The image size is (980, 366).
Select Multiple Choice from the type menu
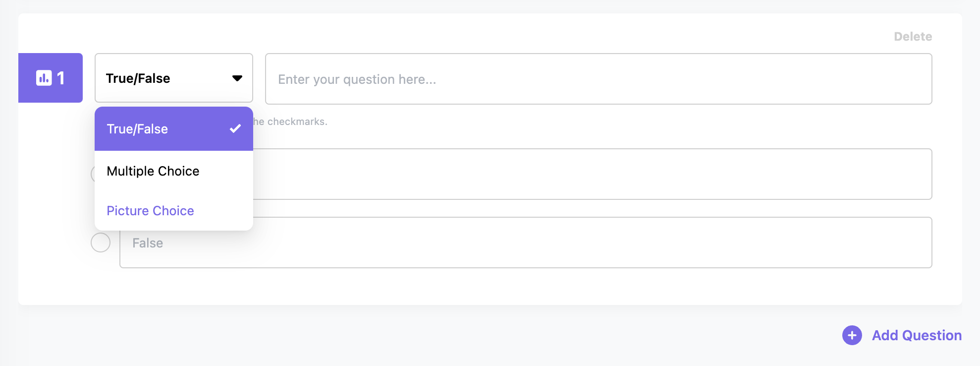tap(153, 171)
